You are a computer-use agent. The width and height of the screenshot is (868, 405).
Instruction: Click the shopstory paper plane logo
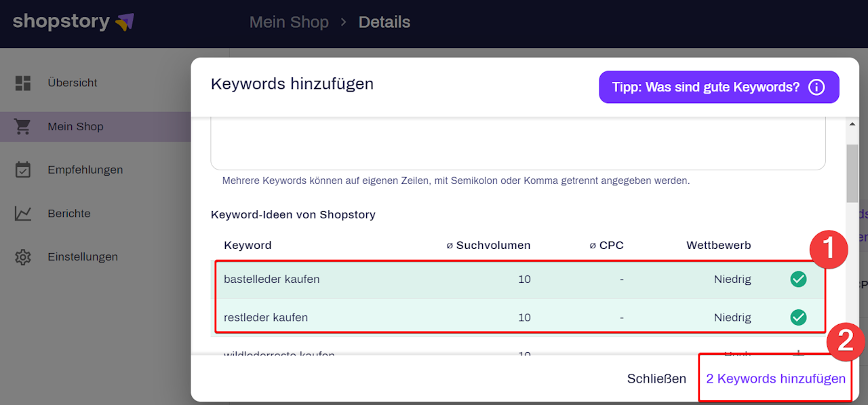tap(124, 22)
